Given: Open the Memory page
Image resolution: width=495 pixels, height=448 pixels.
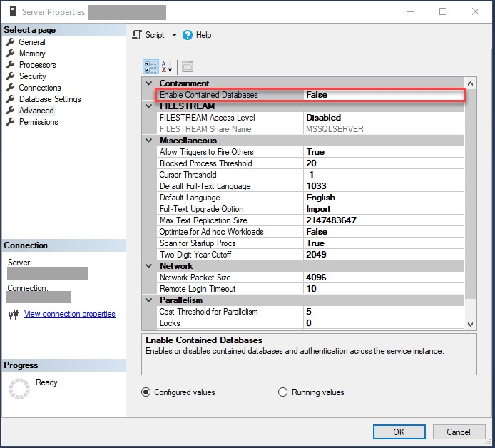Looking at the screenshot, I should [32, 54].
